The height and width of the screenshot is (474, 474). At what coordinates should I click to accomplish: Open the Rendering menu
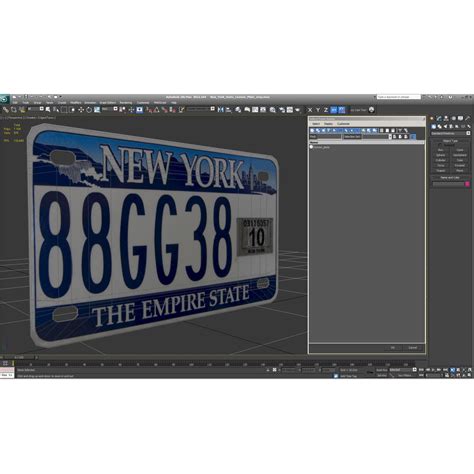[126, 103]
